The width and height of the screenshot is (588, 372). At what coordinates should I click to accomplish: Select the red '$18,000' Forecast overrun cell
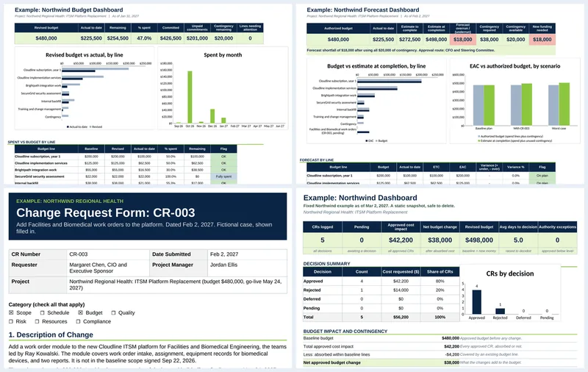click(x=463, y=40)
